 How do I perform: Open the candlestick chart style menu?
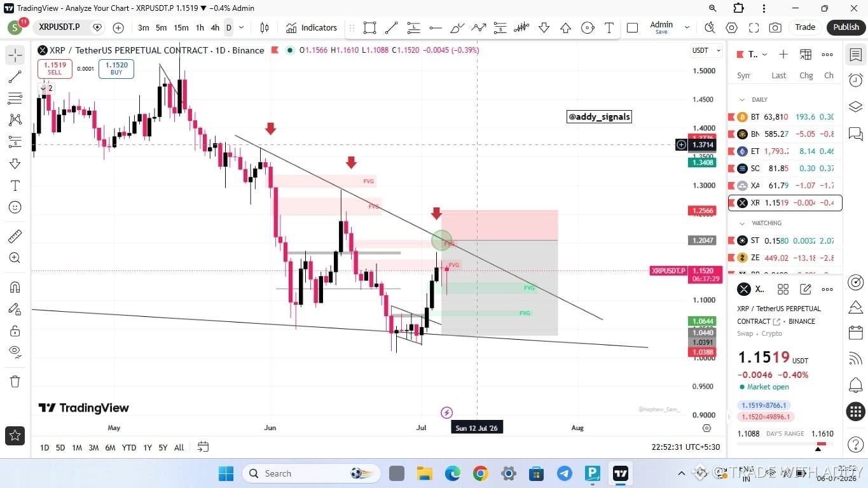click(265, 27)
